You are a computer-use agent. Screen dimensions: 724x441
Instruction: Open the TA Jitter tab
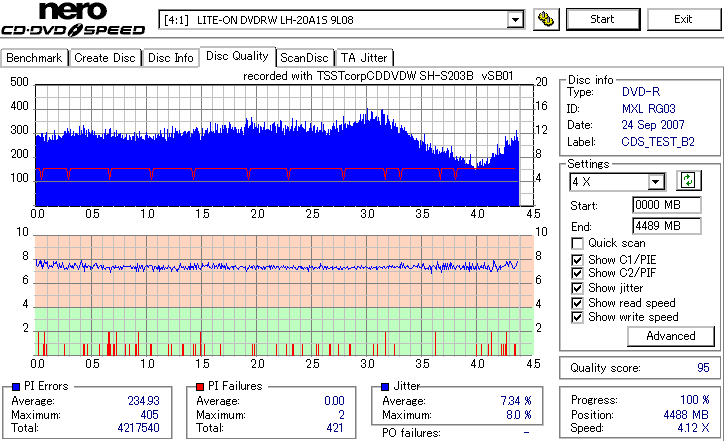click(364, 58)
